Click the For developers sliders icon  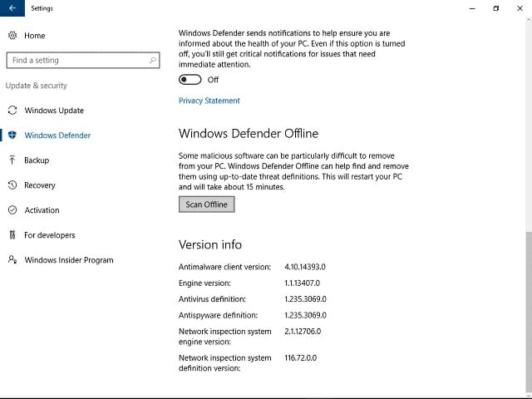(12, 235)
